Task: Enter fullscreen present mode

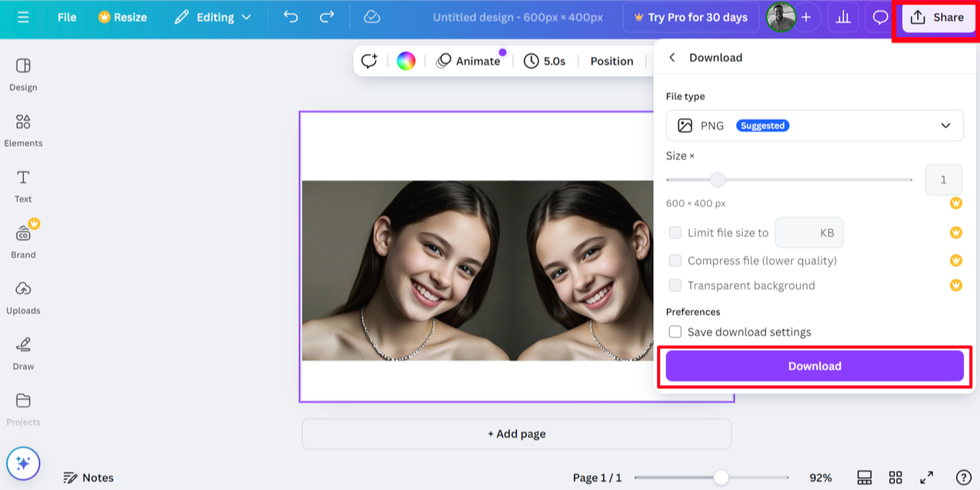Action: point(927,478)
